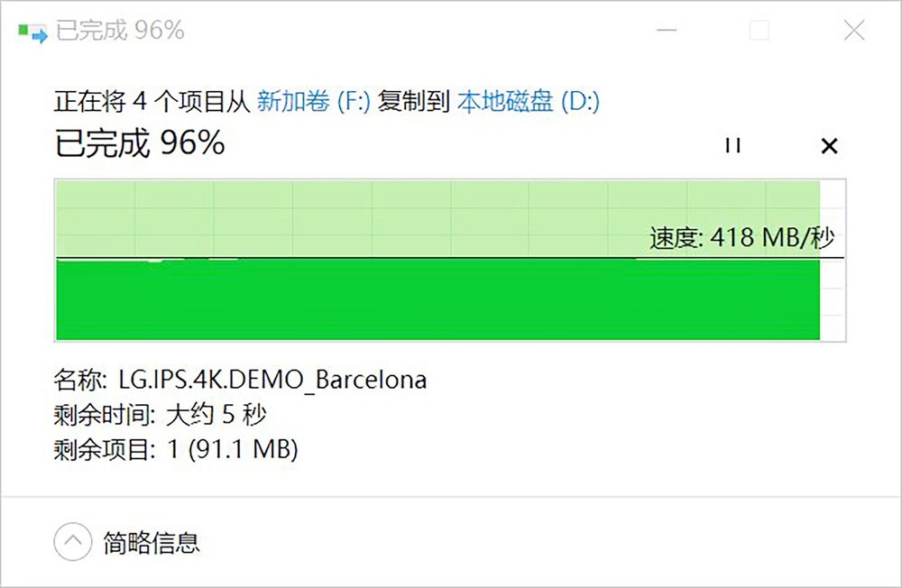
Task: Pause the file copy operation
Action: [732, 145]
